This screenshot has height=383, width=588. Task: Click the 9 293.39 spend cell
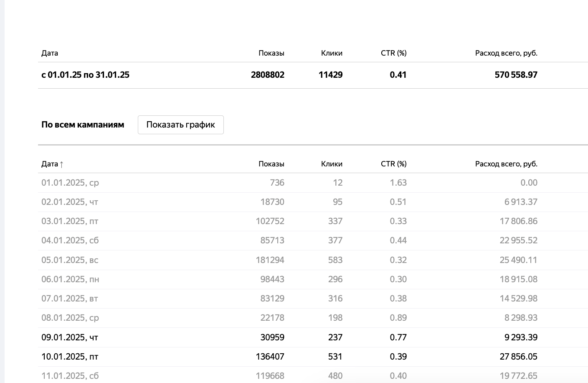click(521, 337)
